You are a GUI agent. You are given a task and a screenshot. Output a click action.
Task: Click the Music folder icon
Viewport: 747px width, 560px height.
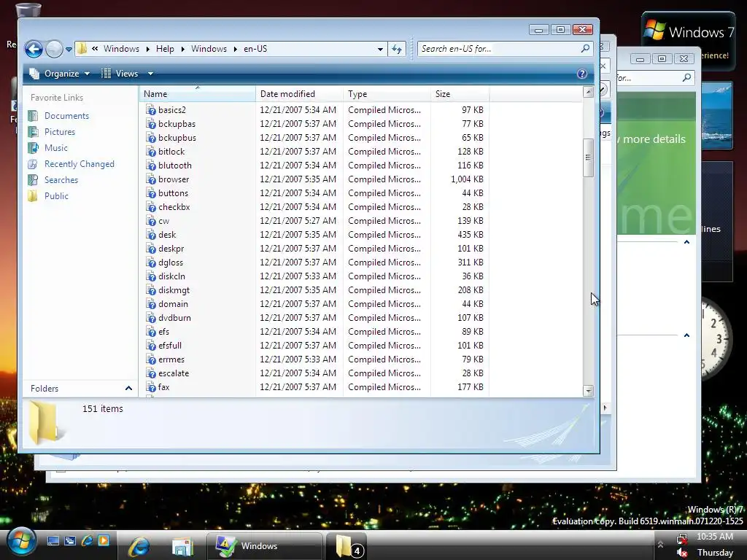tap(33, 148)
